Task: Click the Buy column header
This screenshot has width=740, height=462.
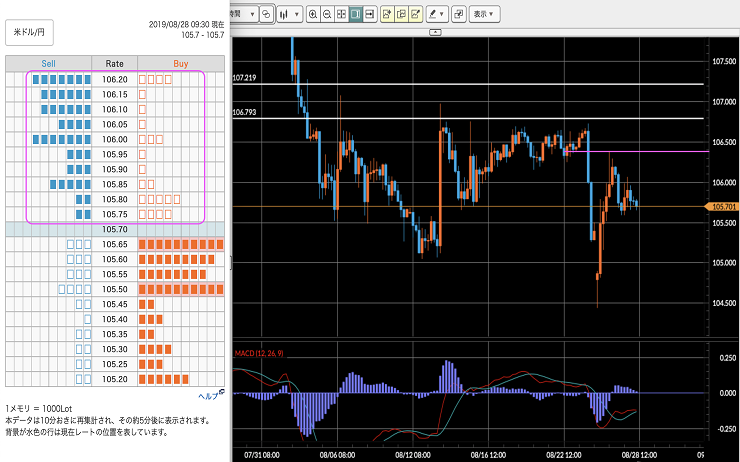Action: pos(181,63)
